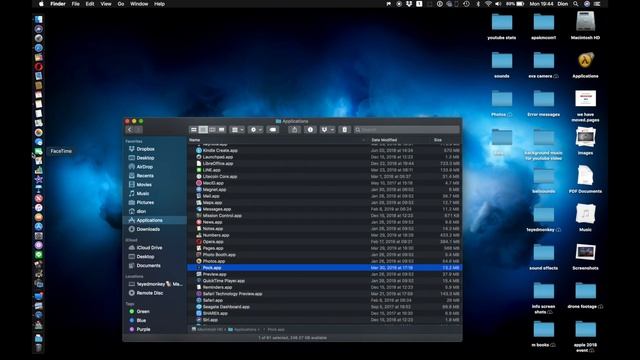
Task: Select Music in the Finder sidebar
Action: (x=142, y=193)
